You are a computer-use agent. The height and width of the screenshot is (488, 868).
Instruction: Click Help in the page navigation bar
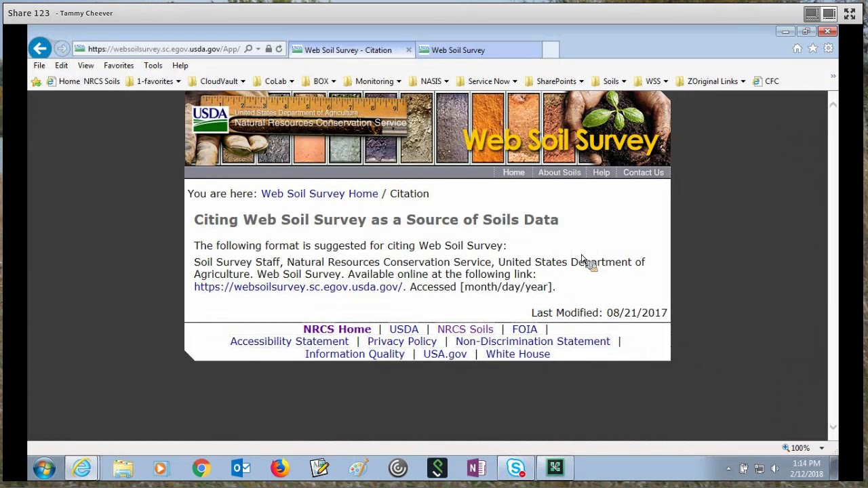(601, 173)
